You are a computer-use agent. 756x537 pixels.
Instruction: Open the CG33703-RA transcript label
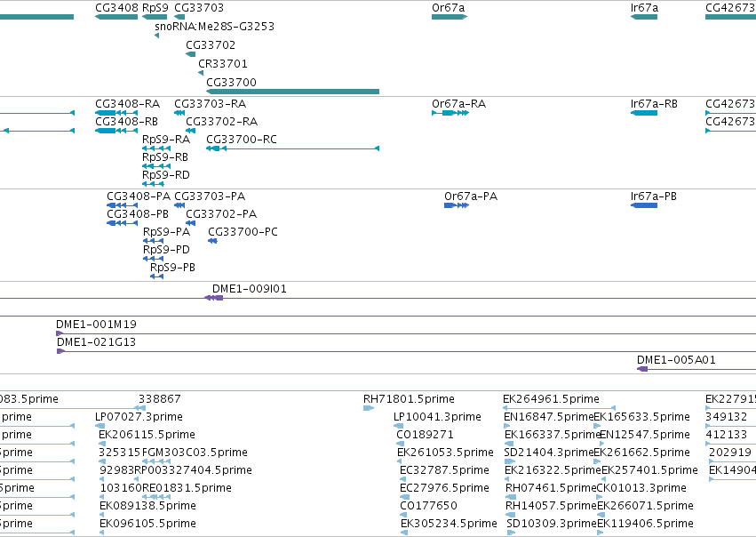coord(211,104)
